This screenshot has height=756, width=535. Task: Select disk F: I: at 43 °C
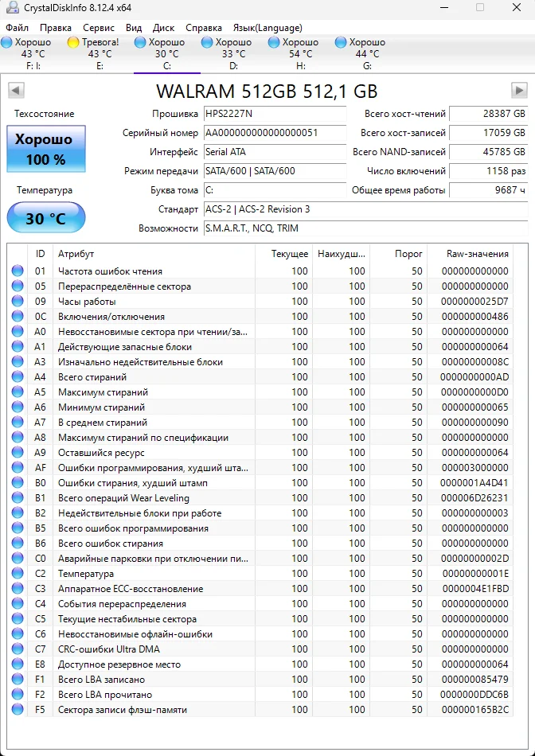[33, 54]
